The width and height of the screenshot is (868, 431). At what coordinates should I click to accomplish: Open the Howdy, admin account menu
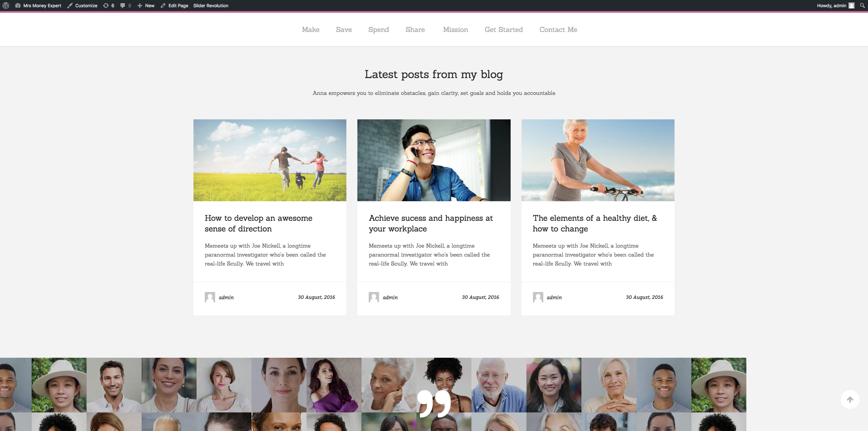pos(835,6)
